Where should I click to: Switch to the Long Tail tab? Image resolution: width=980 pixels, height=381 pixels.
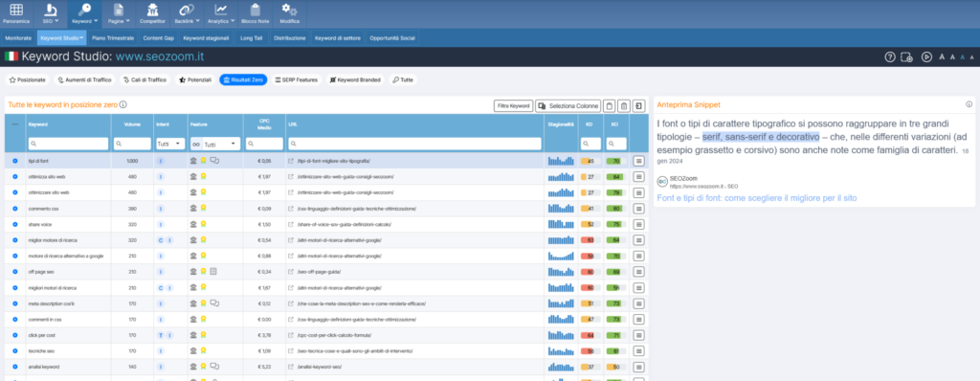tap(252, 37)
